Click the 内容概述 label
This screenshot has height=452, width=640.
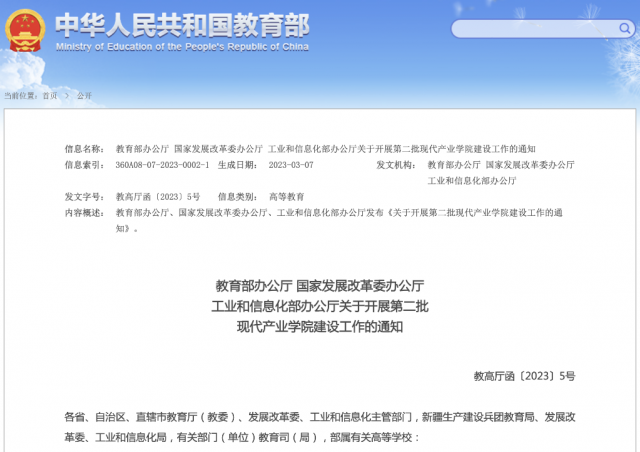coord(84,213)
